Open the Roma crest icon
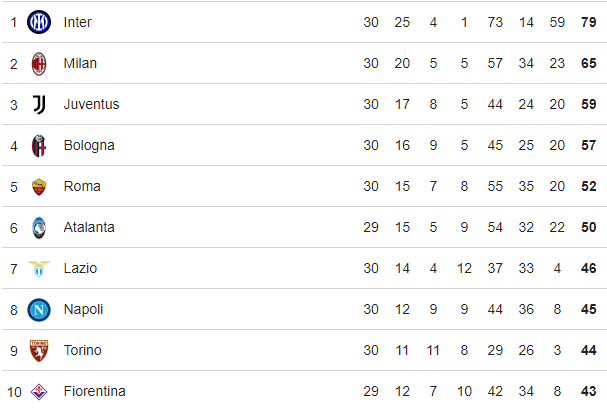This screenshot has height=411, width=607. point(39,187)
